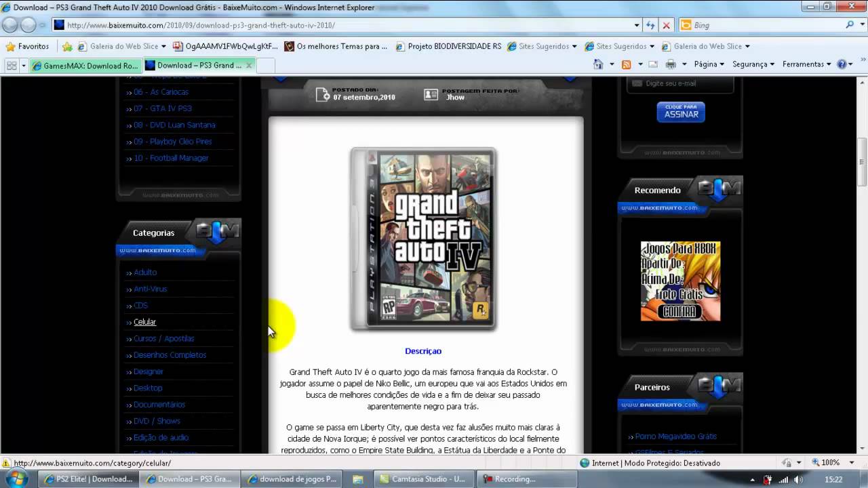868x488 pixels.
Task: Open the Adulto category link
Action: pyautogui.click(x=145, y=272)
